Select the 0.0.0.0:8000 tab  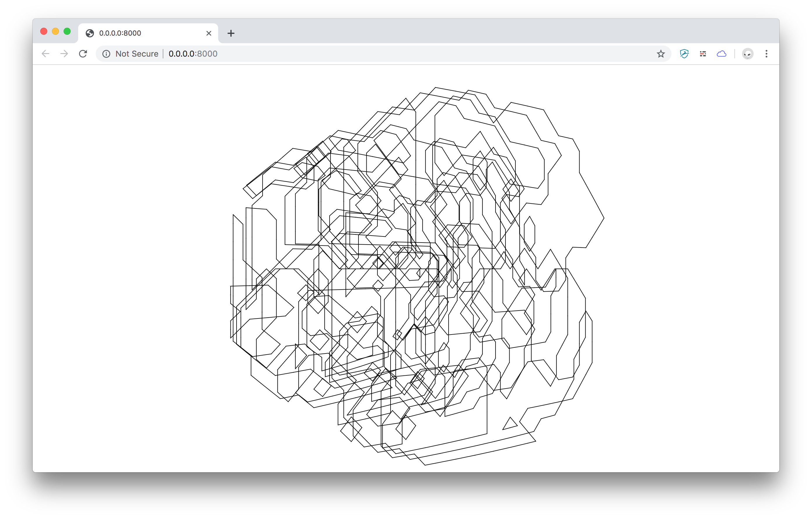(x=148, y=33)
